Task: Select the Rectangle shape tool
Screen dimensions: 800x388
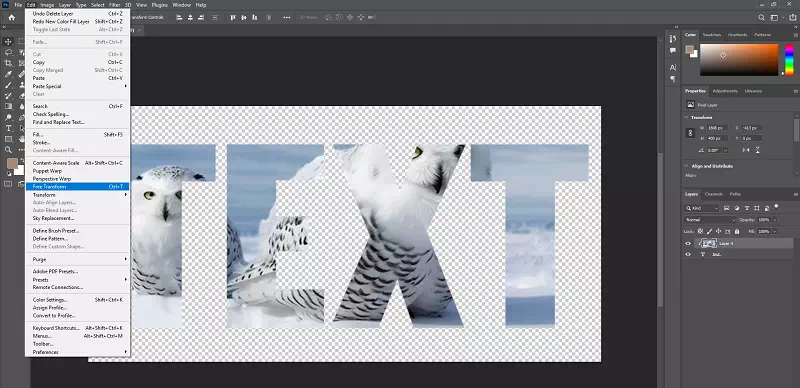Action: [9, 139]
